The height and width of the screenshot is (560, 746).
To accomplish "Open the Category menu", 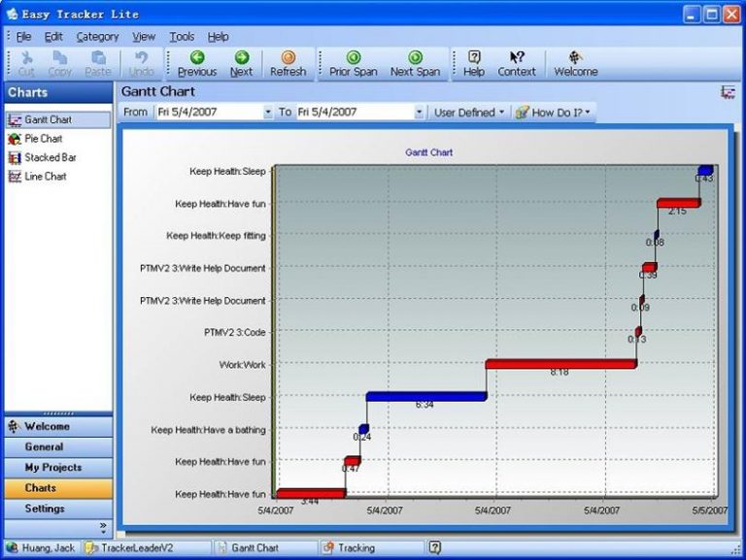I will pyautogui.click(x=97, y=37).
